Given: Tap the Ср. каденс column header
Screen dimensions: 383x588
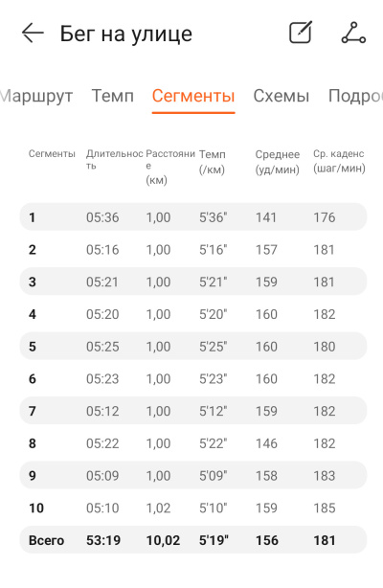Looking at the screenshot, I should pos(339,161).
